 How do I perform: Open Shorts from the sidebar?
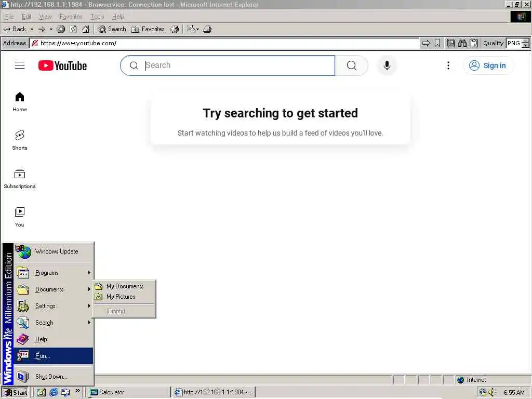click(x=20, y=140)
